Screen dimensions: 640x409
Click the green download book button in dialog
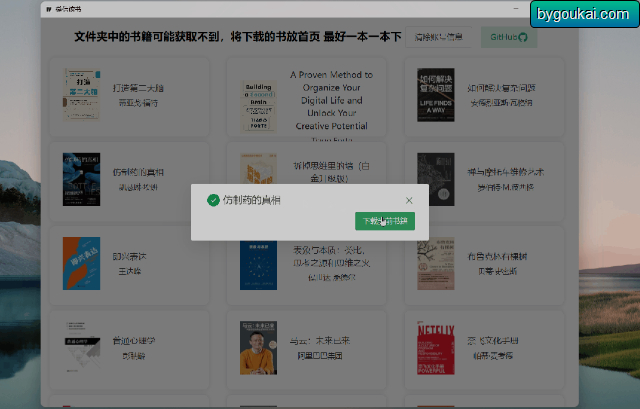(x=385, y=221)
